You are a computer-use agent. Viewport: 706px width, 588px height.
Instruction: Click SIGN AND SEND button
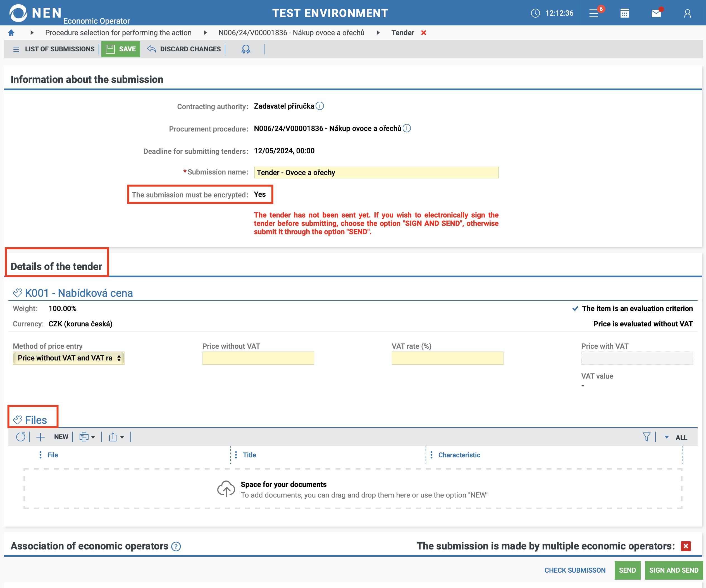673,570
